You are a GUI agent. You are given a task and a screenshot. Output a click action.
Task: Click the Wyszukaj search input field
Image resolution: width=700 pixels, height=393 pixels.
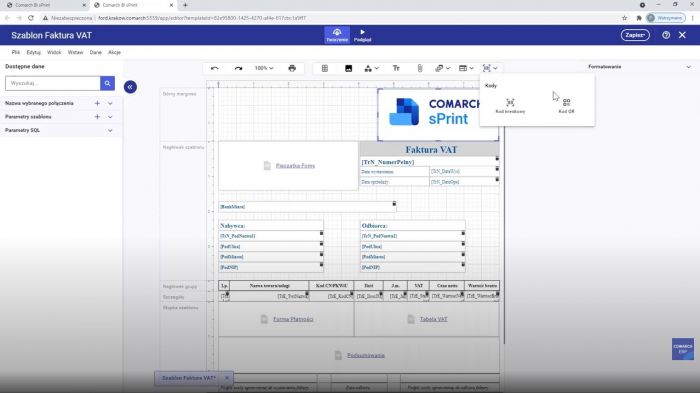click(53, 83)
